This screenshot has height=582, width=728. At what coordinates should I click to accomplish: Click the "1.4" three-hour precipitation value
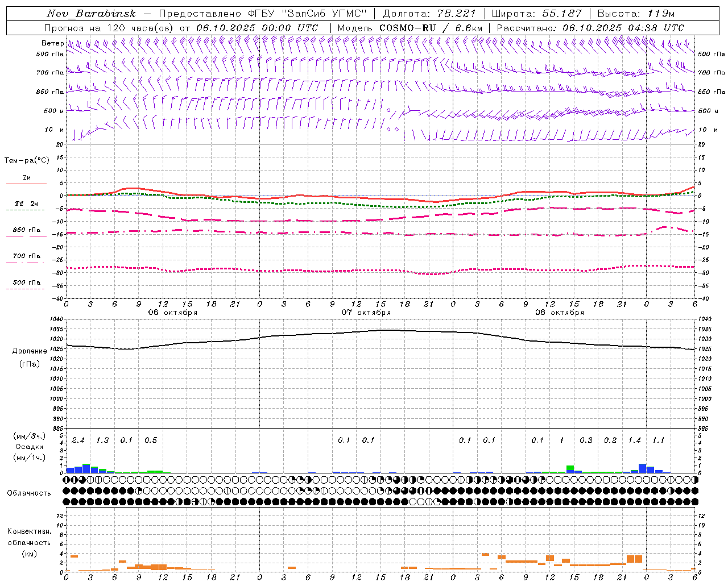pyautogui.click(x=634, y=440)
